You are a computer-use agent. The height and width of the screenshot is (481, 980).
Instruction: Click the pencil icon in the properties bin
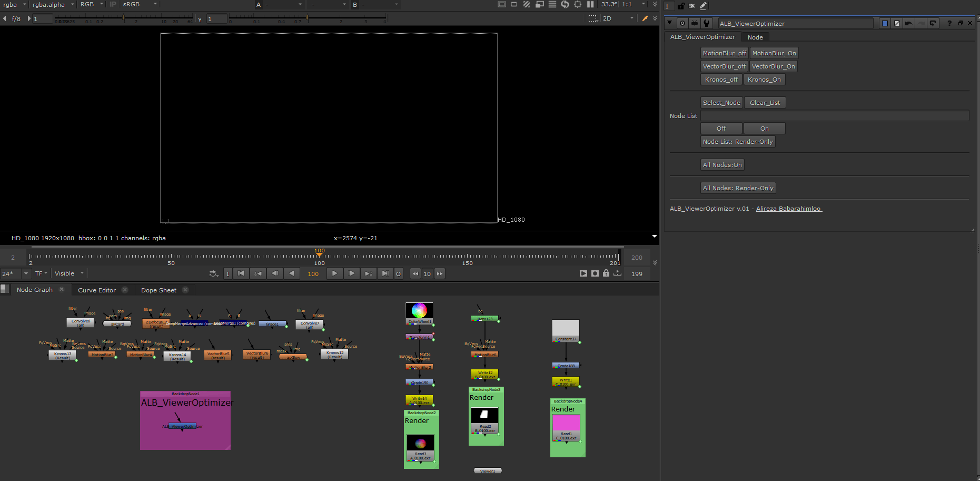(703, 6)
